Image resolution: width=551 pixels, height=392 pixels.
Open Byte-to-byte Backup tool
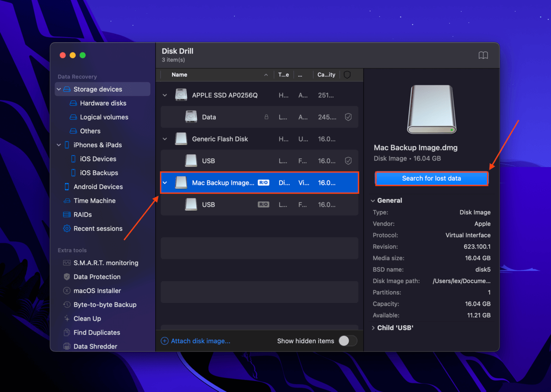(105, 305)
